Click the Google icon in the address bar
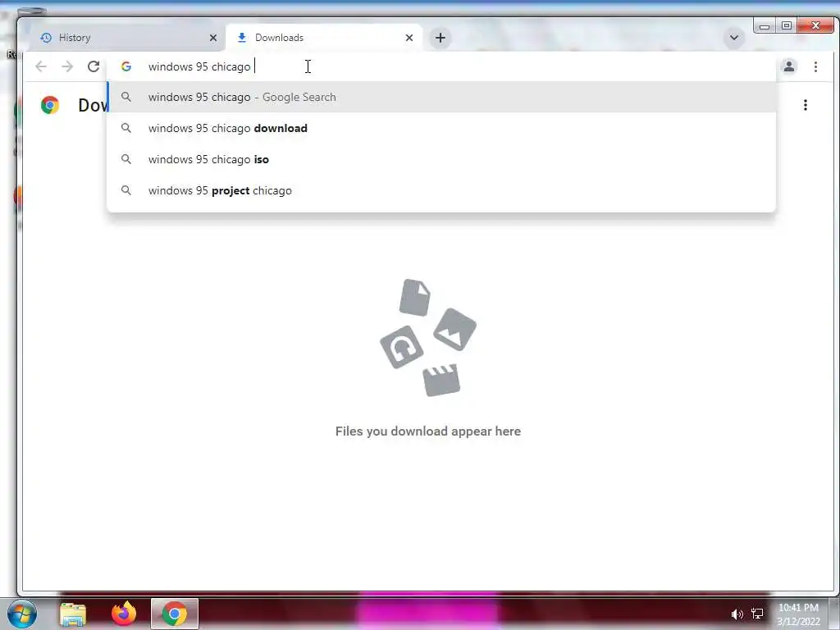Viewport: 840px width, 630px height. click(x=126, y=66)
